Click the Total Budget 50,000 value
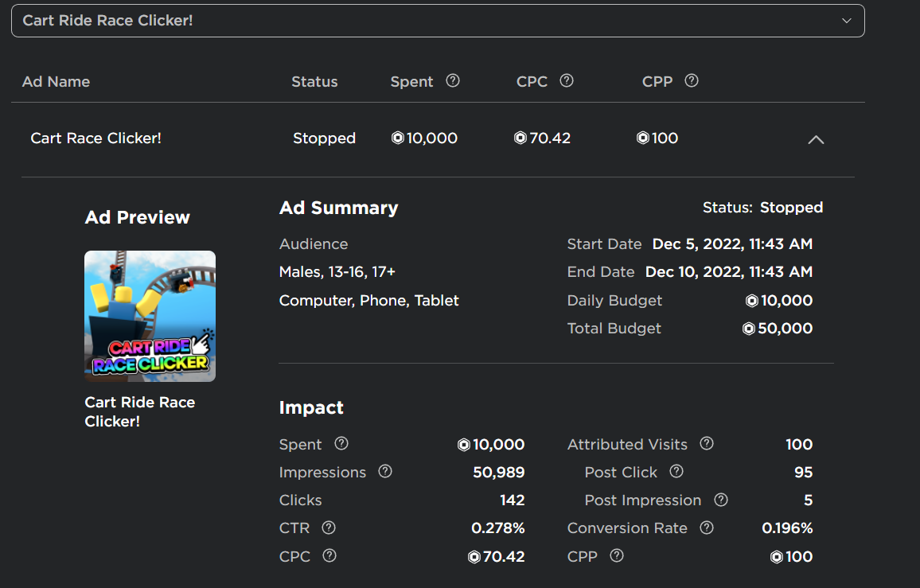The image size is (920, 588). click(778, 328)
